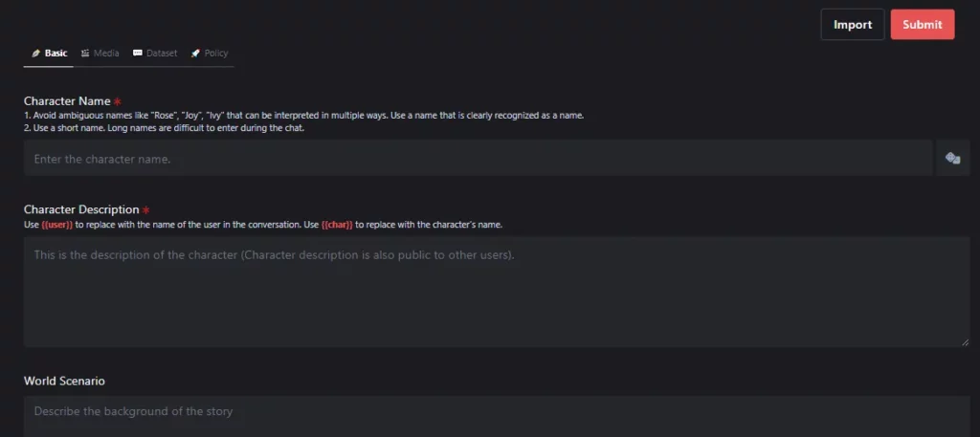
Task: Select the Policy tab
Action: (x=215, y=54)
